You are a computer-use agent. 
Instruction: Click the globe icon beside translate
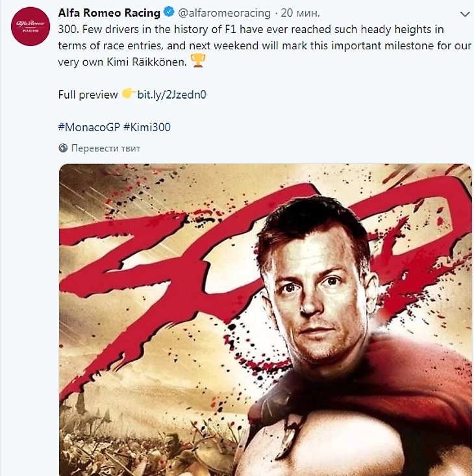tap(63, 148)
